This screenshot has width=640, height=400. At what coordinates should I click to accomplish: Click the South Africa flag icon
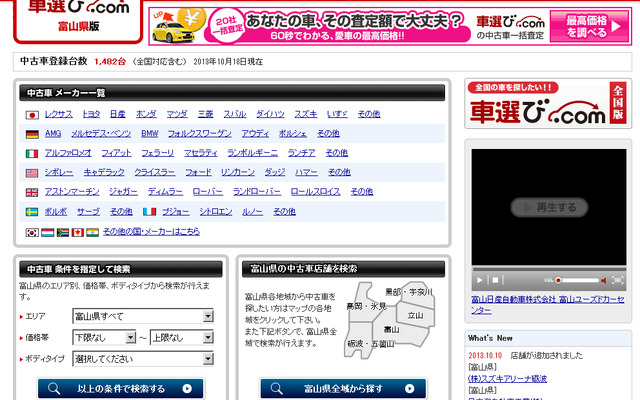click(x=63, y=232)
